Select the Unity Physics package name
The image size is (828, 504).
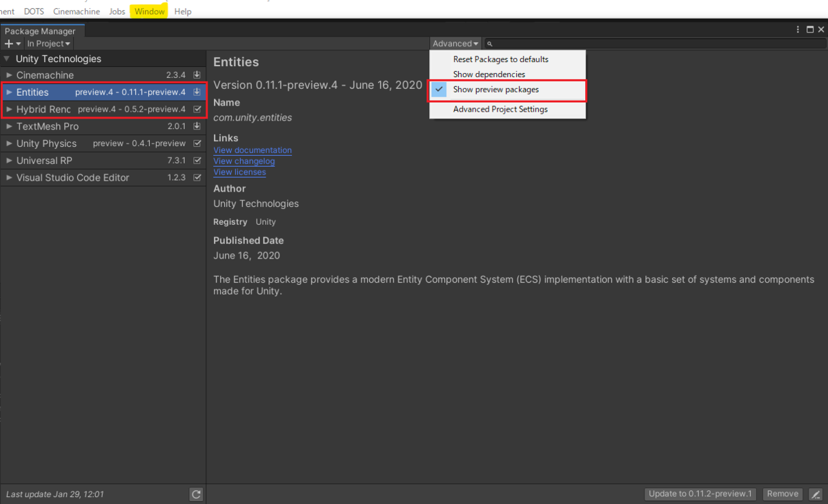coord(46,143)
